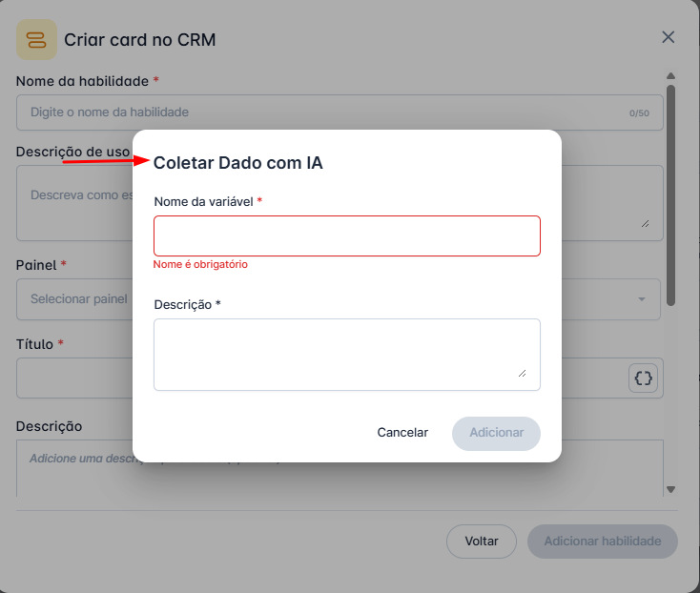Close the Criar card no CRM dialog
Image resolution: width=700 pixels, height=593 pixels.
669,37
